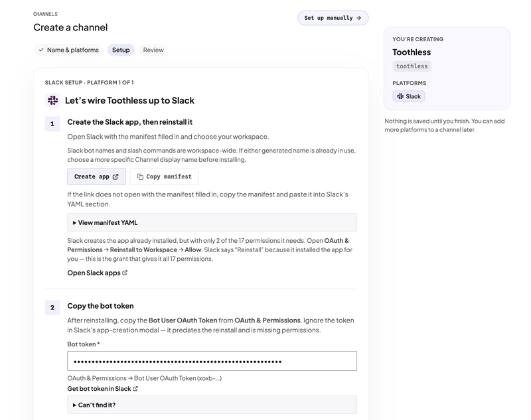Click the 'SLACK SETUP · PLATFORM 1 OF 1' label
The height and width of the screenshot is (420, 531).
89,82
